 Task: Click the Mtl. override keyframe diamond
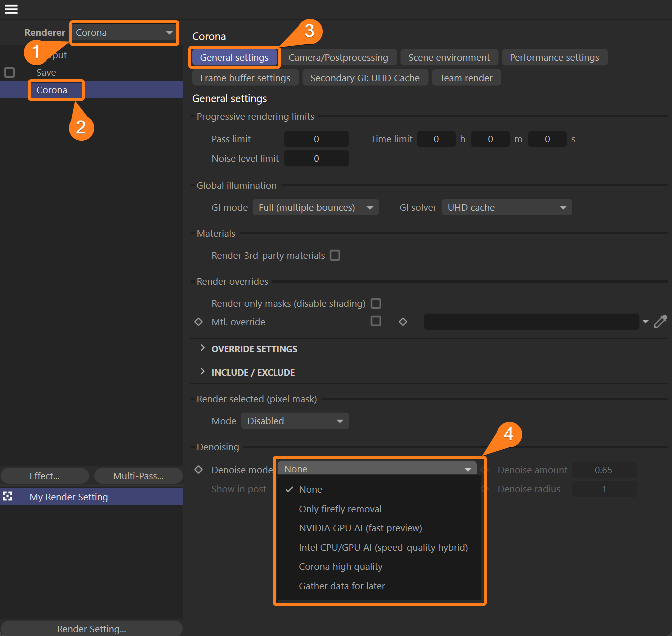(x=198, y=322)
